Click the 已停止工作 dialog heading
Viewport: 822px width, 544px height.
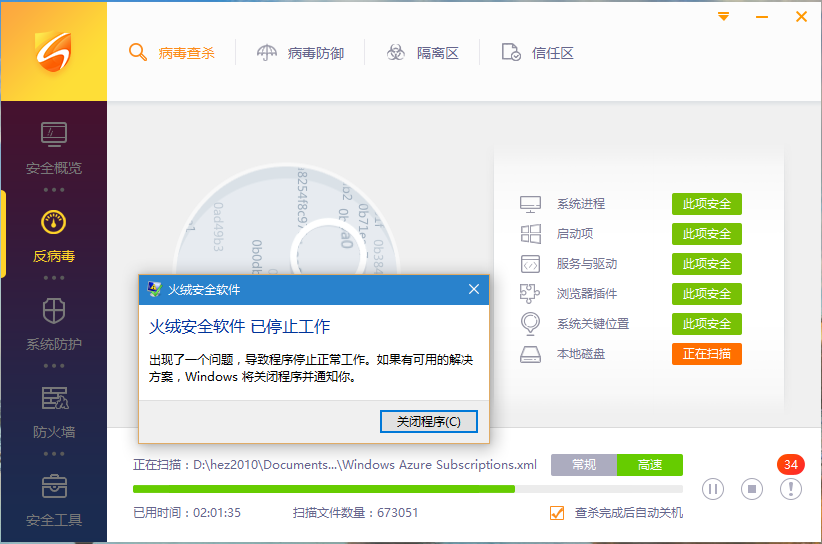pos(240,327)
